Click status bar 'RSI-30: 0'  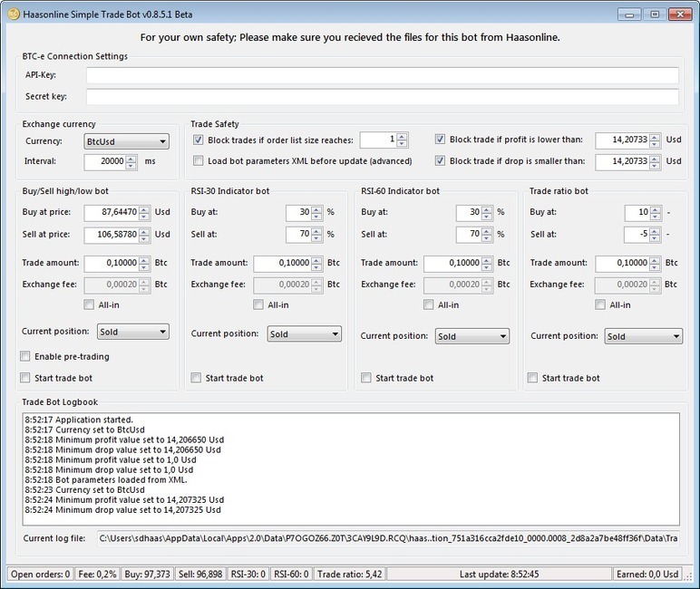pos(248,575)
